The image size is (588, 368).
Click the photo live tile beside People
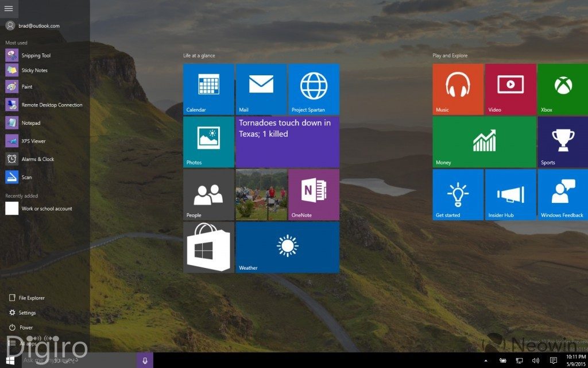pyautogui.click(x=261, y=194)
